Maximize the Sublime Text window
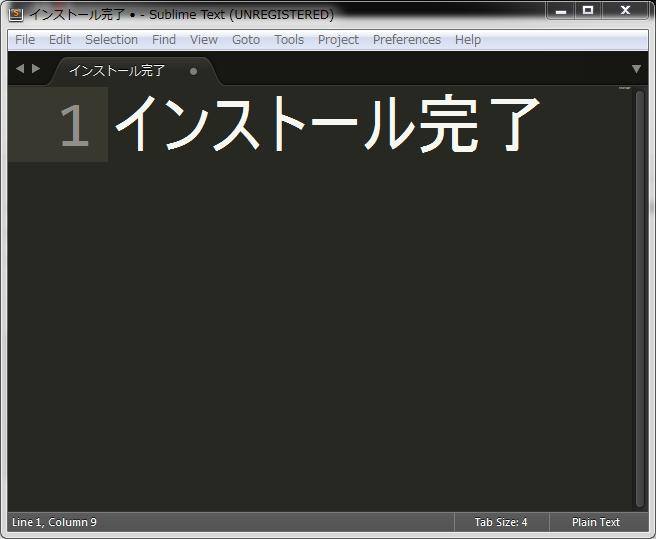Viewport: 656px width, 539px height. click(588, 11)
